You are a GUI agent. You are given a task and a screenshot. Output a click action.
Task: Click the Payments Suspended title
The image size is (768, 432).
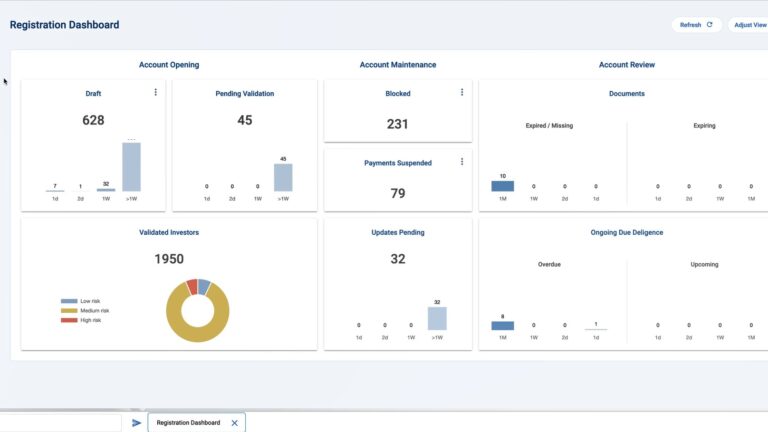398,163
